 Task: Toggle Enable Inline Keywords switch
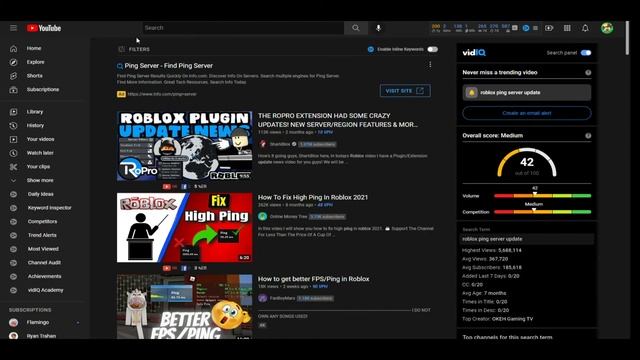click(x=432, y=49)
